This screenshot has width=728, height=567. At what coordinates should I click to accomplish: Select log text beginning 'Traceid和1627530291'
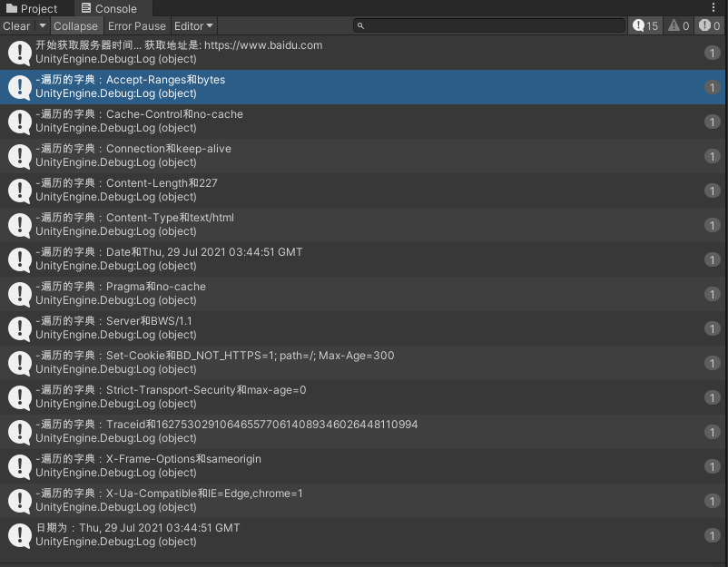(x=261, y=424)
